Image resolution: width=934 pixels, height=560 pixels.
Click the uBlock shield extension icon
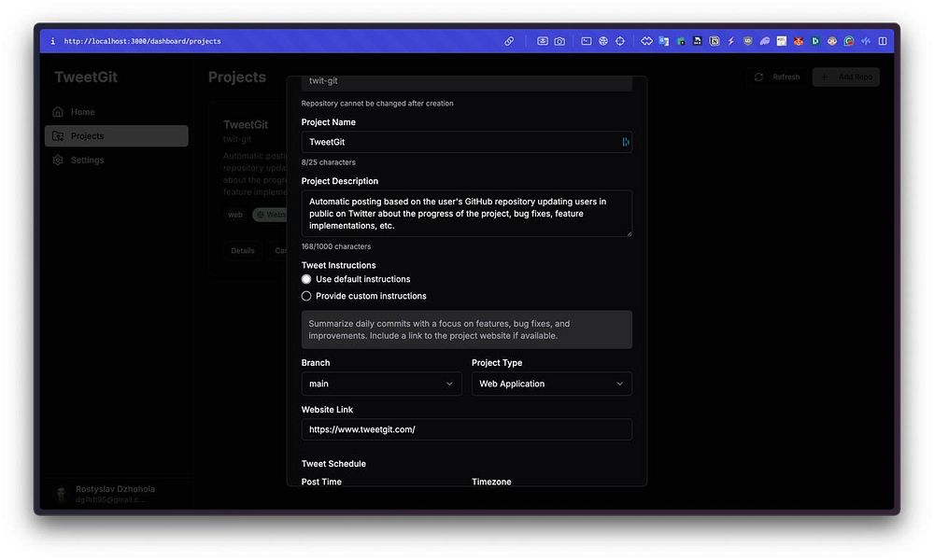tap(747, 41)
